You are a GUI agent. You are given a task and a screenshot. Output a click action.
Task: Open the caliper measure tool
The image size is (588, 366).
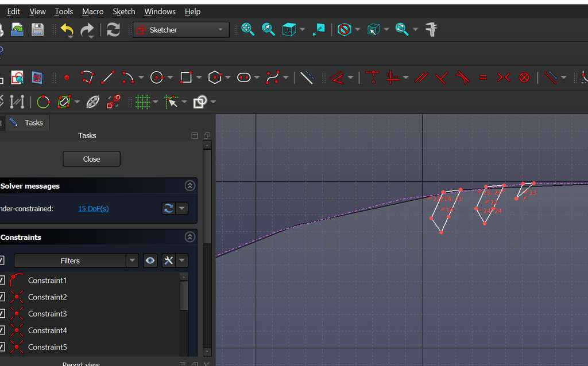point(431,29)
